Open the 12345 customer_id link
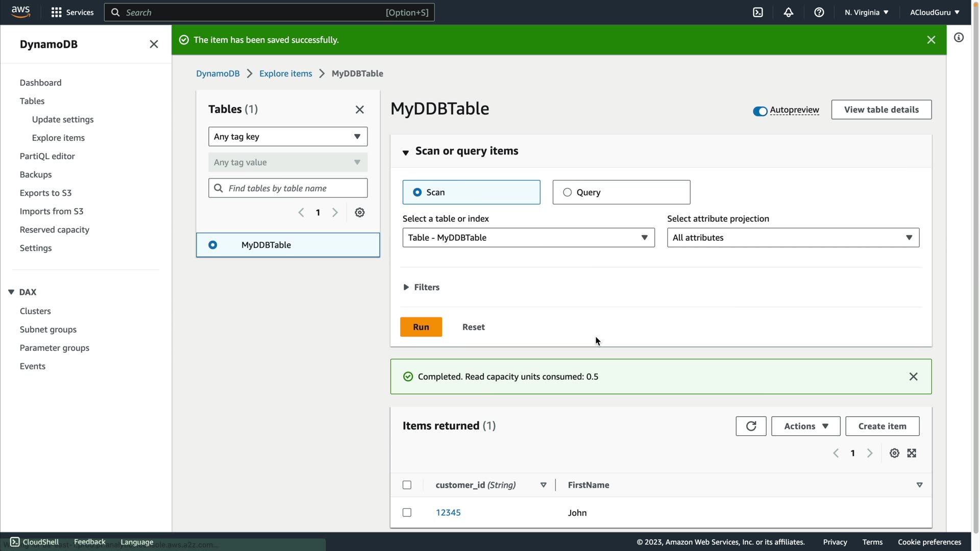 (448, 512)
